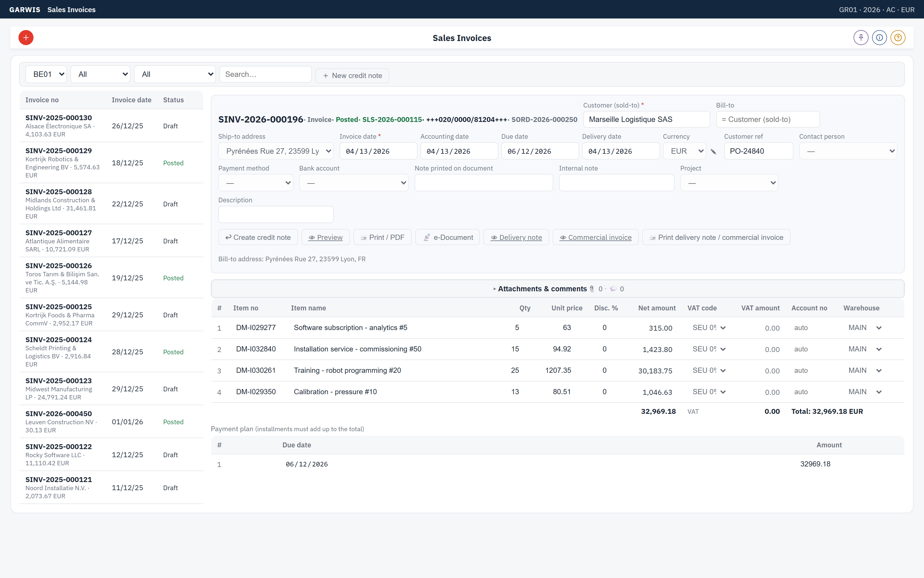This screenshot has height=578, width=924.
Task: Click Print delivery note / commercial invoice
Action: coord(716,237)
